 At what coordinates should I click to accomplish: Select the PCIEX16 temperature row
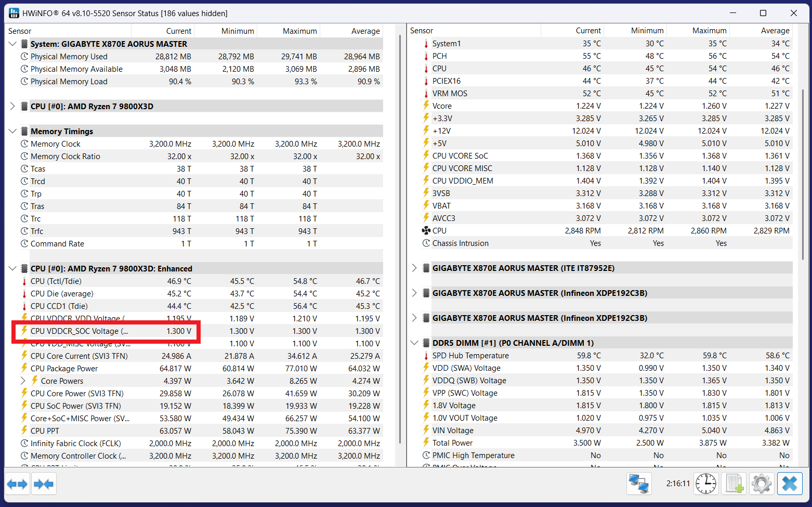pos(607,81)
